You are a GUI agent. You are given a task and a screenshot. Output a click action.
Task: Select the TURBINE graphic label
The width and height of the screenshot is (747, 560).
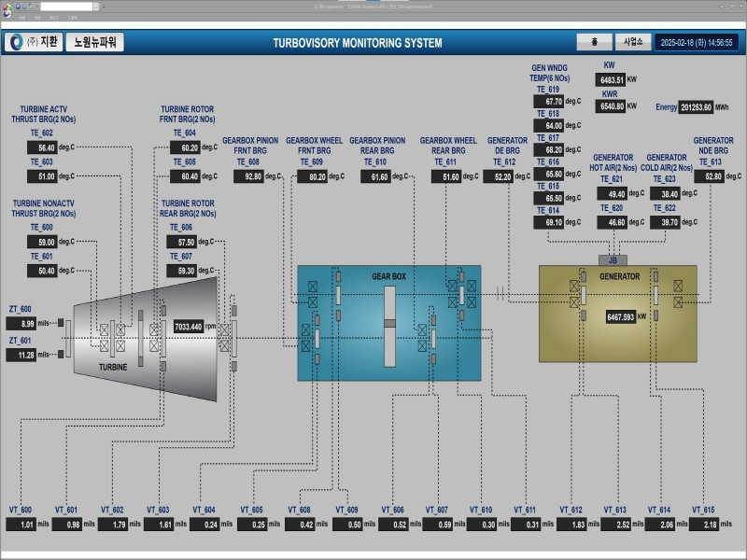113,367
